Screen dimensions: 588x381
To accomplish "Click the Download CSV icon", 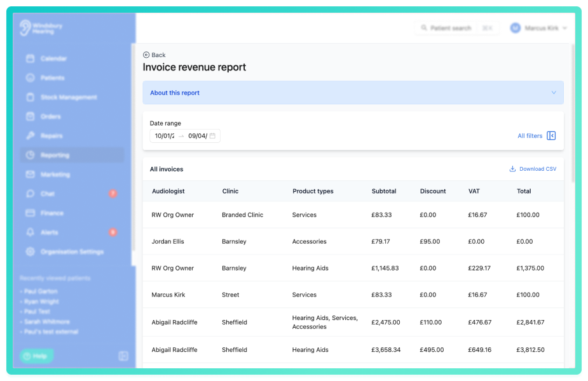I will coord(512,169).
